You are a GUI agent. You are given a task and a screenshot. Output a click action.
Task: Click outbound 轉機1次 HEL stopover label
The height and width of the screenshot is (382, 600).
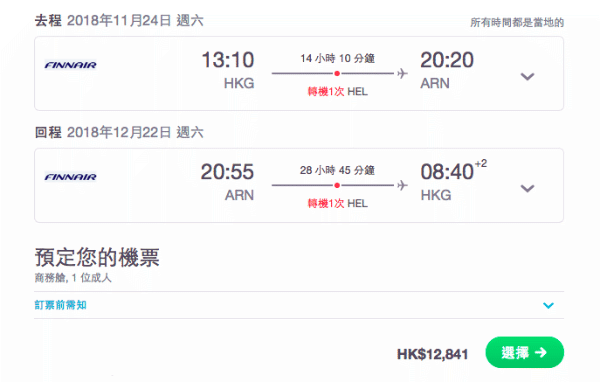click(338, 92)
